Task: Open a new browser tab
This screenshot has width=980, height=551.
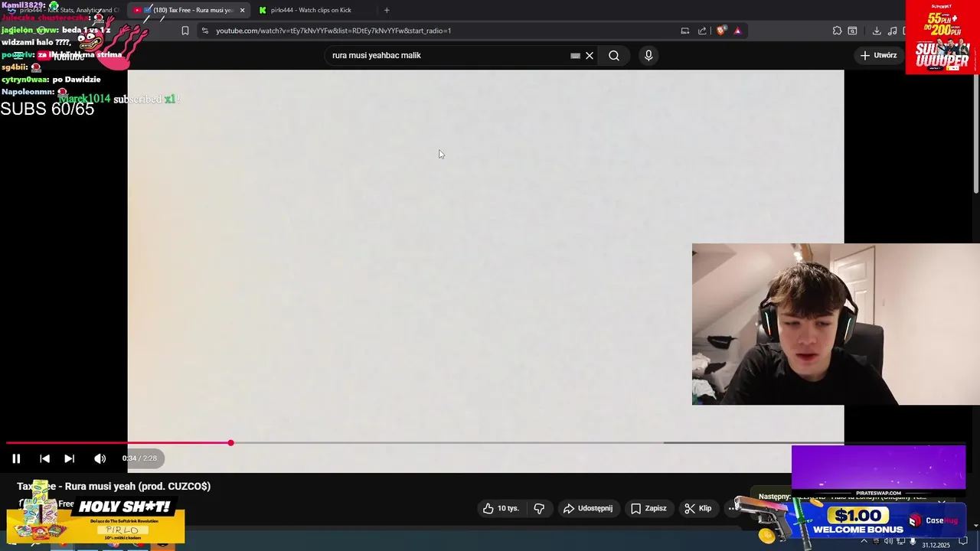Action: coord(387,10)
